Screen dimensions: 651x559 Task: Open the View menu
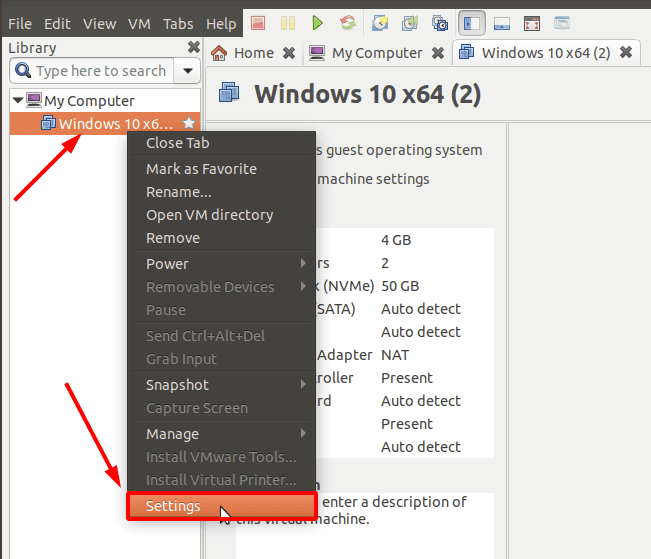coord(100,24)
